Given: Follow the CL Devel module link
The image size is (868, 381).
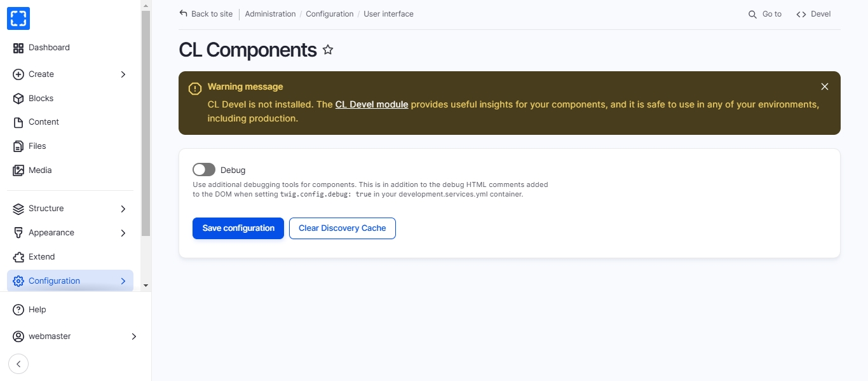Looking at the screenshot, I should click(x=372, y=104).
